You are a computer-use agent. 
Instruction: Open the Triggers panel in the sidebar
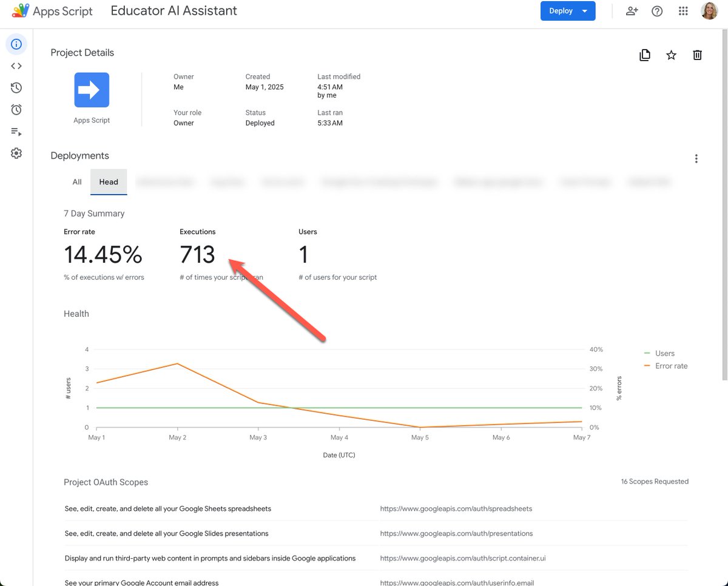click(16, 109)
